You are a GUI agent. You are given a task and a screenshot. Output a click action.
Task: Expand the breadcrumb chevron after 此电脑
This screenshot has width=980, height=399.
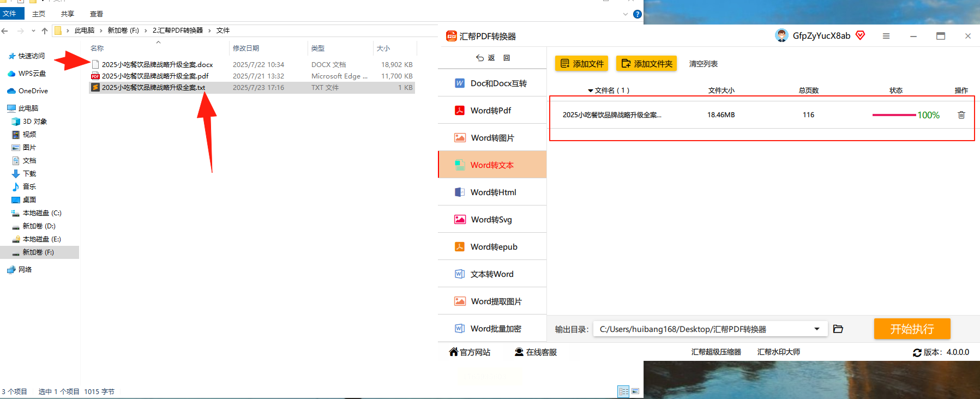[101, 31]
